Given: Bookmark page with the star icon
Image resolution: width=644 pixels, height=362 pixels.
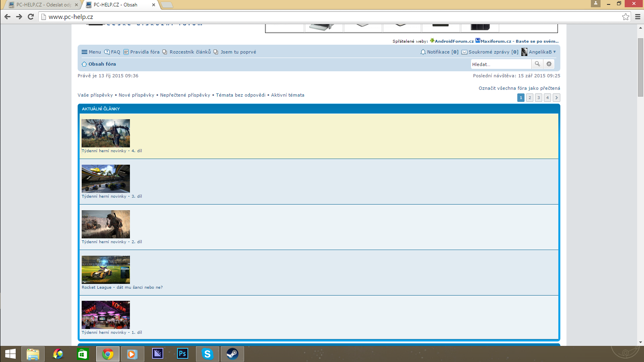Looking at the screenshot, I should [x=625, y=17].
